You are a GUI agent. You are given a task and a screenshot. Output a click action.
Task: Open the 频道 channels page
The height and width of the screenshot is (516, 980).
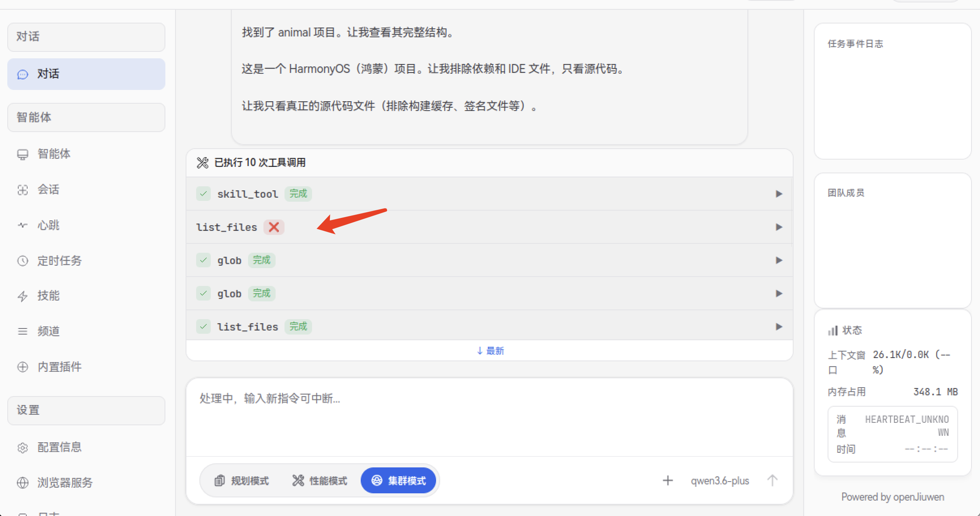[86, 331]
